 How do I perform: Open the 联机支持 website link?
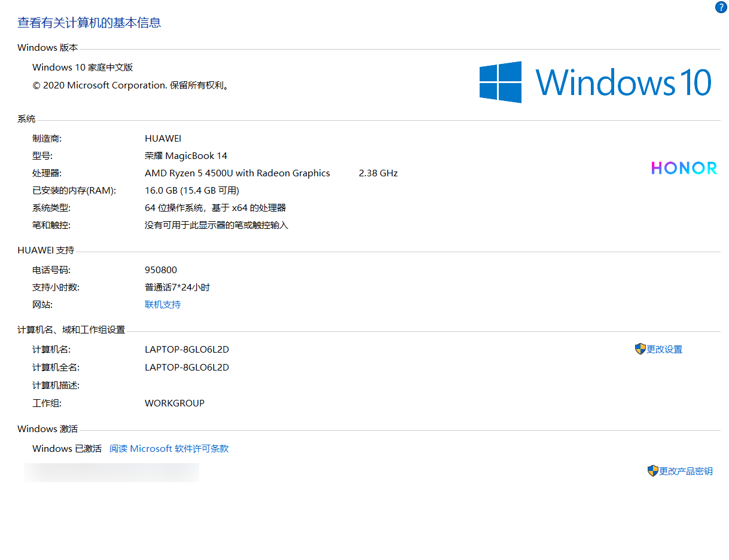163,305
